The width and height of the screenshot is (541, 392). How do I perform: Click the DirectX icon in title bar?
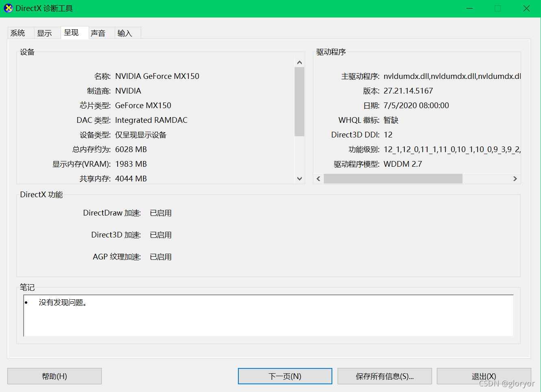click(x=8, y=8)
